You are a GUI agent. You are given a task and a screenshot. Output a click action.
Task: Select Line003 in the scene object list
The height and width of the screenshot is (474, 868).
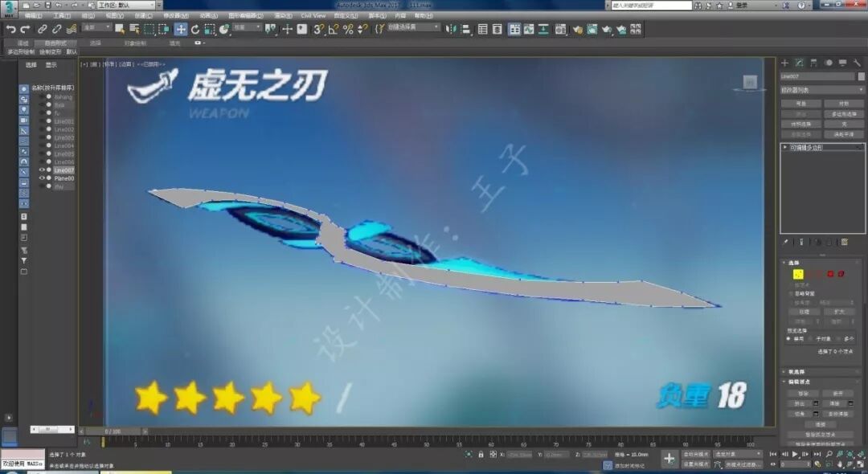(x=61, y=136)
